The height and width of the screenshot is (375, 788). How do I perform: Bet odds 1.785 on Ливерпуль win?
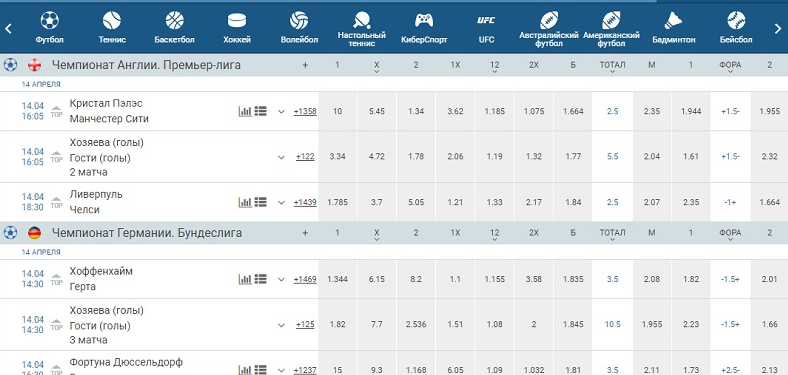[337, 202]
